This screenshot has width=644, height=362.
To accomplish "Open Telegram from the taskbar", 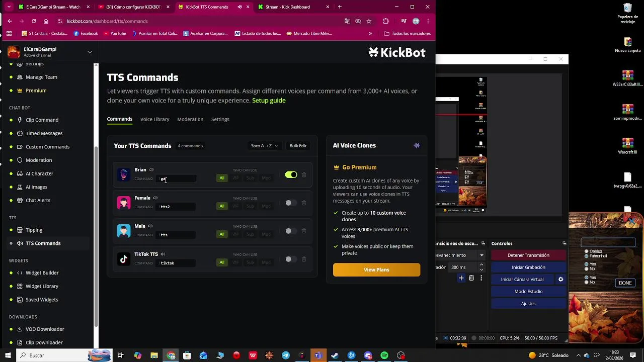I will (286, 355).
